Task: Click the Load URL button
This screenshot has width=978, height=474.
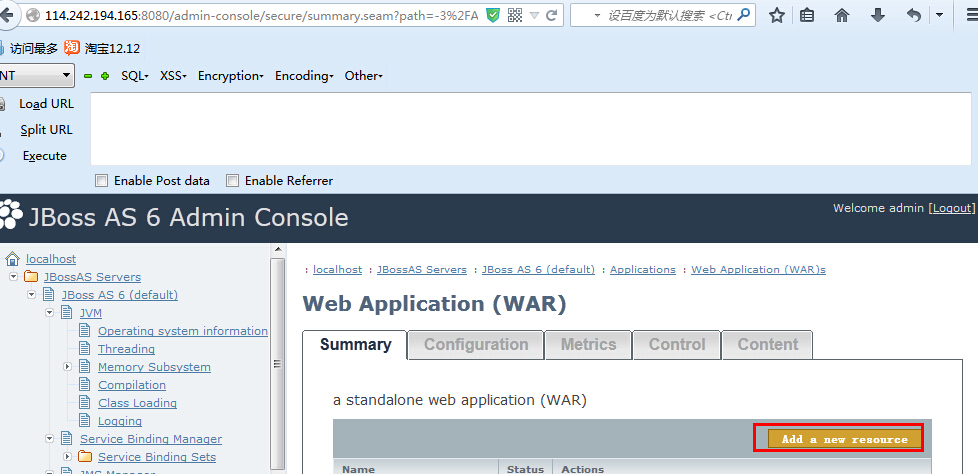Action: pos(46,104)
